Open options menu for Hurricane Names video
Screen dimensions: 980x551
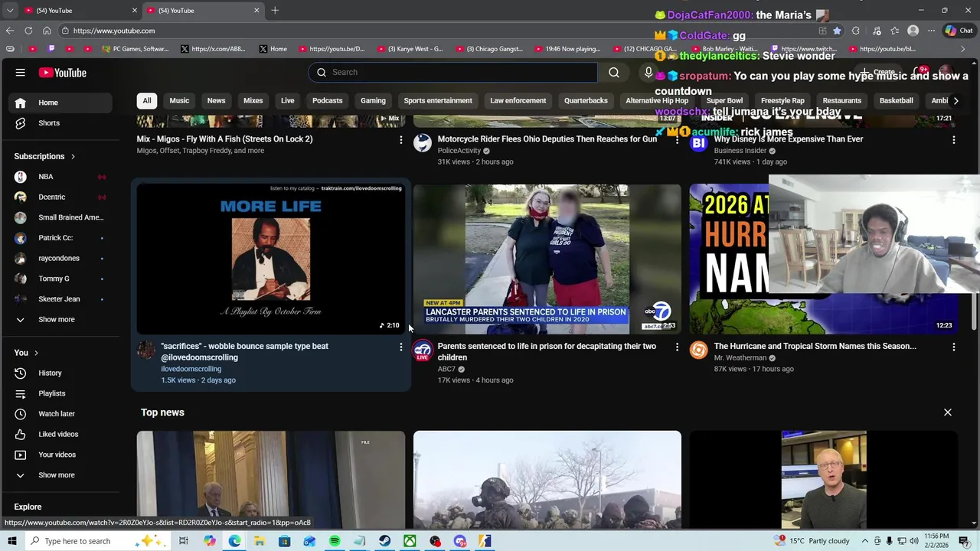click(953, 347)
